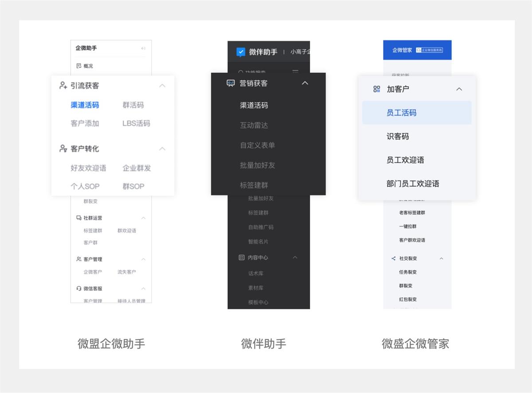Open the 群SOP menu item

coord(133,186)
